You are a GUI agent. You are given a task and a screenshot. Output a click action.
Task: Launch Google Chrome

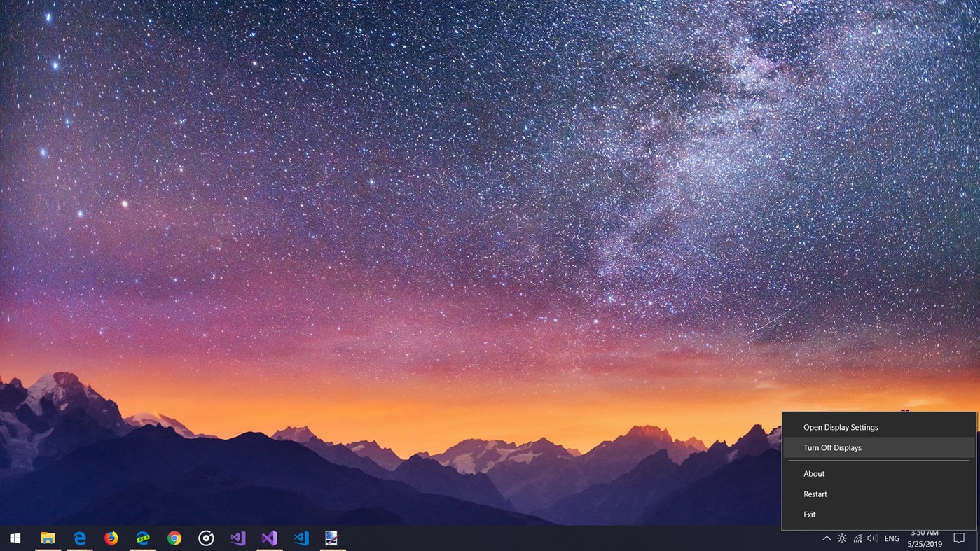[174, 538]
